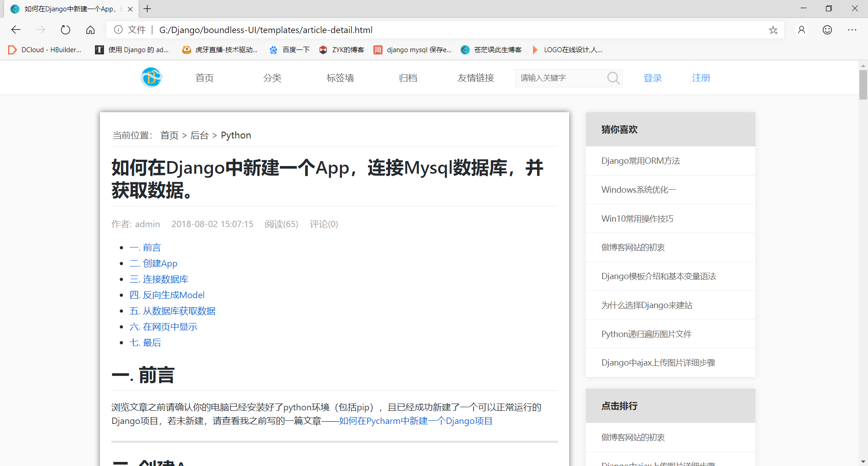The image size is (868, 466).
Task: Click the browser back arrow
Action: point(16,30)
